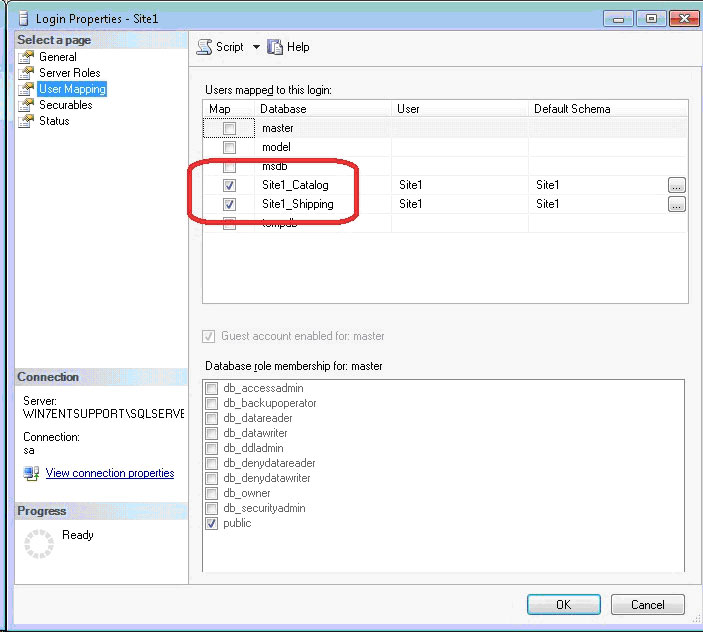Uncheck the Site1_Catalog map checkbox
Image resolution: width=703 pixels, height=632 pixels.
pos(230,185)
